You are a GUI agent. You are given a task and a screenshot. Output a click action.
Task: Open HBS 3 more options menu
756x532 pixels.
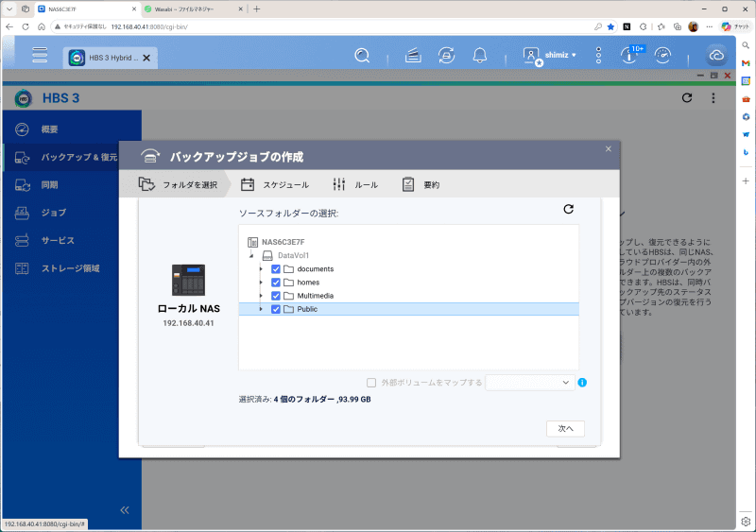click(x=713, y=98)
